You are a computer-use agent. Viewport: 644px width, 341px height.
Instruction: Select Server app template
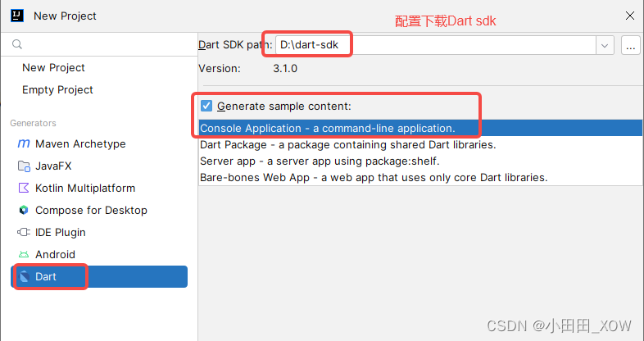click(x=420, y=161)
